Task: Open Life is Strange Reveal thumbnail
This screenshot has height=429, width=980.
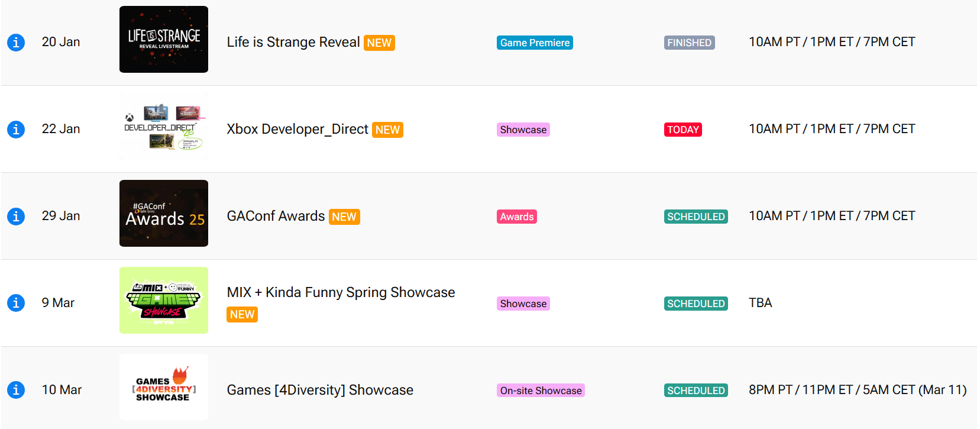Action: pos(164,40)
